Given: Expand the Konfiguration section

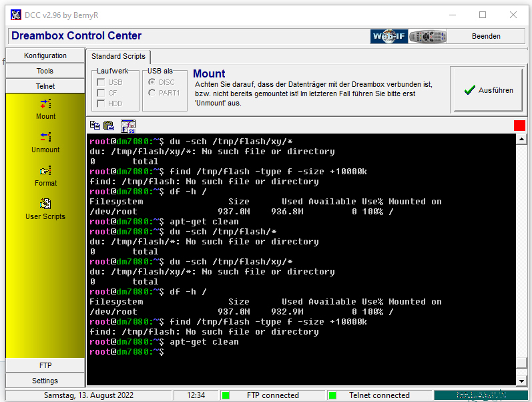Looking at the screenshot, I should 45,55.
